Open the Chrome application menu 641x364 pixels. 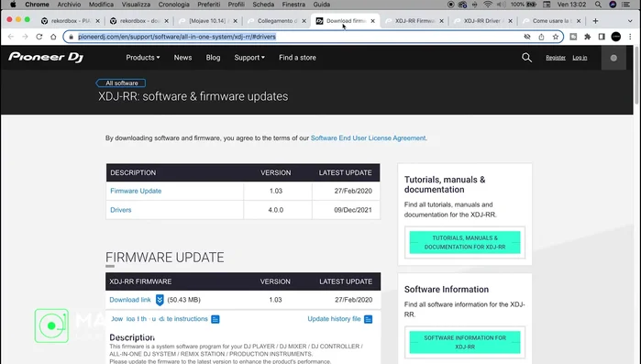[37, 5]
